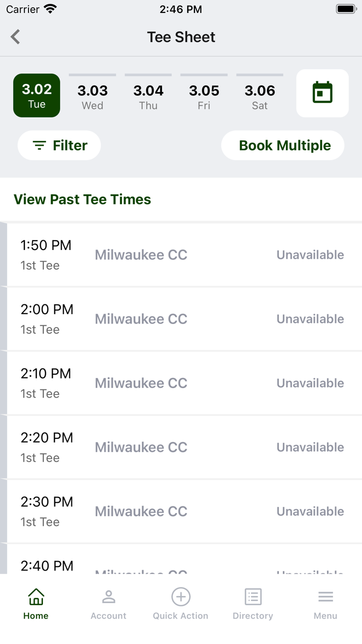Open the Directory list icon
This screenshot has width=362, height=644.
[253, 597]
